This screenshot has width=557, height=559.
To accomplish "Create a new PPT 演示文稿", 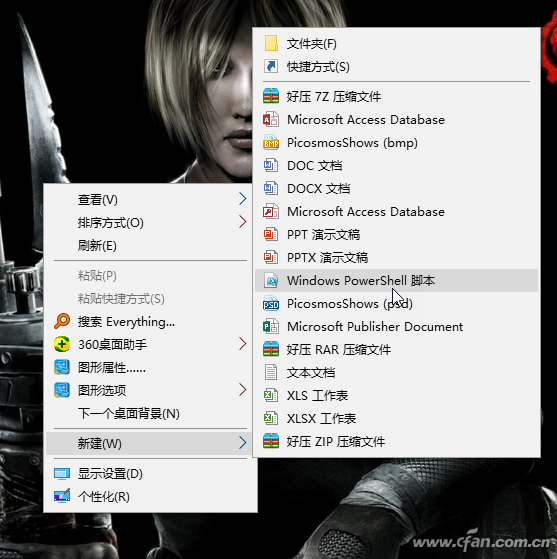I will pos(397,235).
